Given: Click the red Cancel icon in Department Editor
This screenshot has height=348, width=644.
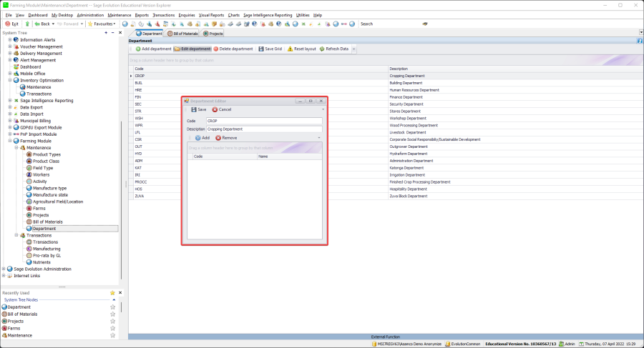Looking at the screenshot, I should [x=215, y=109].
